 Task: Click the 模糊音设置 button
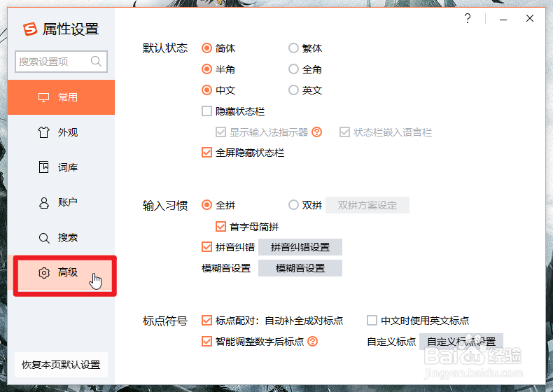click(x=300, y=268)
